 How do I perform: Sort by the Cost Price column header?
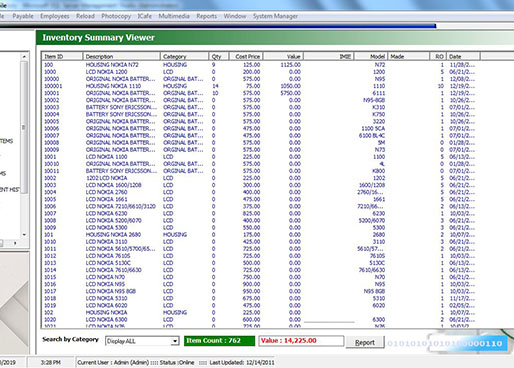246,56
